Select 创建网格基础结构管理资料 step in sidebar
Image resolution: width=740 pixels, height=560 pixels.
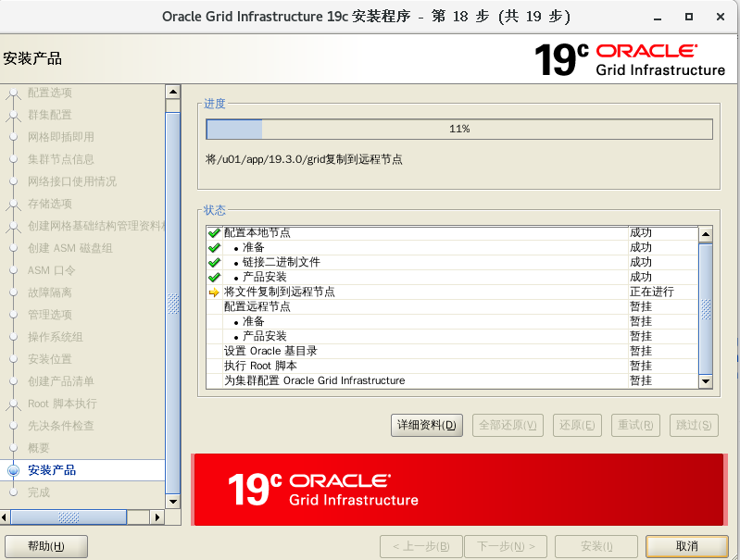(96, 226)
